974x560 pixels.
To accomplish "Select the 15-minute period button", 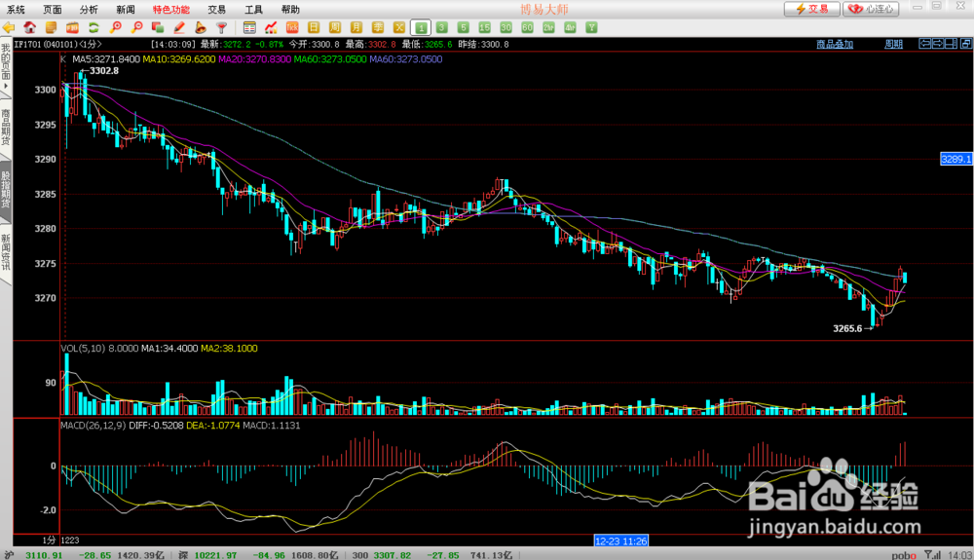I will coord(484,28).
